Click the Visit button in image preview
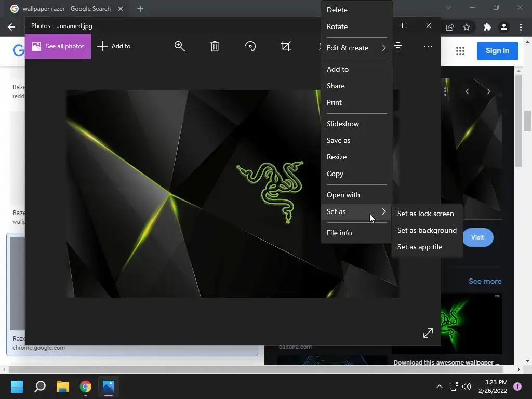Screen dimensions: 532x399 pyautogui.click(x=477, y=237)
